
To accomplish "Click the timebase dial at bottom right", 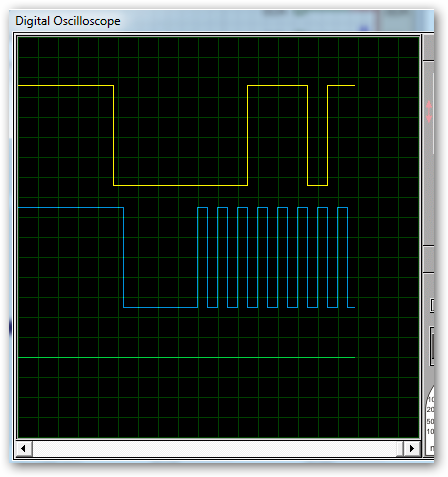I will point(430,420).
